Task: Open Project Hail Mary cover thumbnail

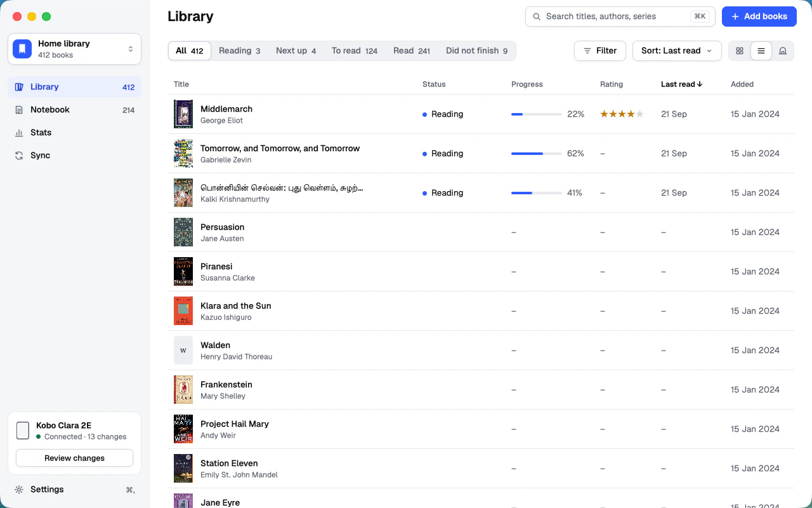Action: [183, 429]
